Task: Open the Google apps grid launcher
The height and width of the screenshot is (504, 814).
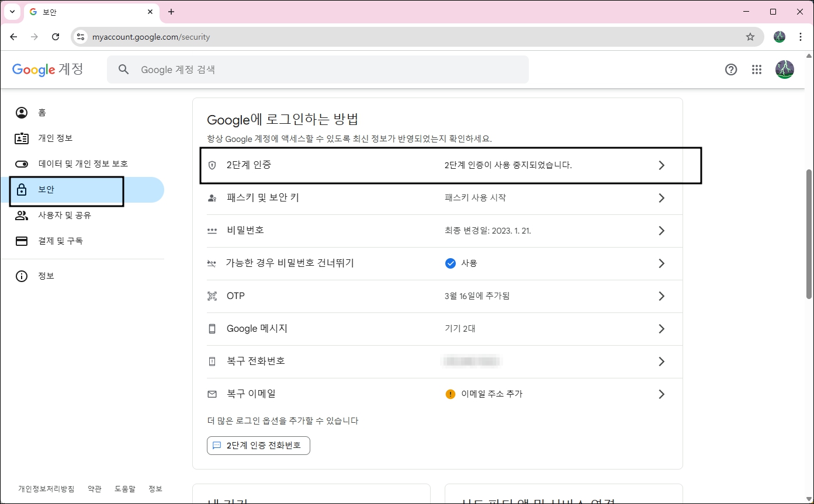Action: [757, 69]
